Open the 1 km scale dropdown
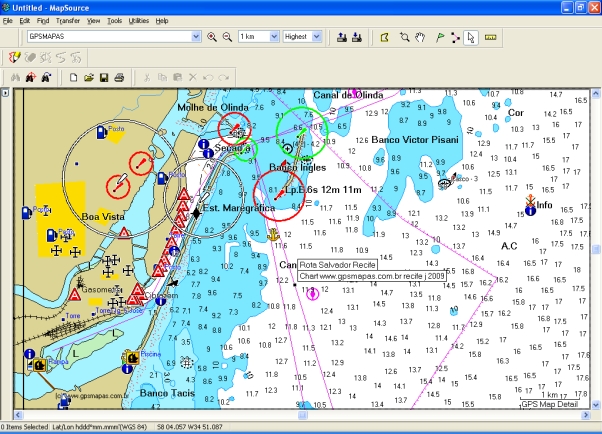The height and width of the screenshot is (434, 602). (x=272, y=37)
